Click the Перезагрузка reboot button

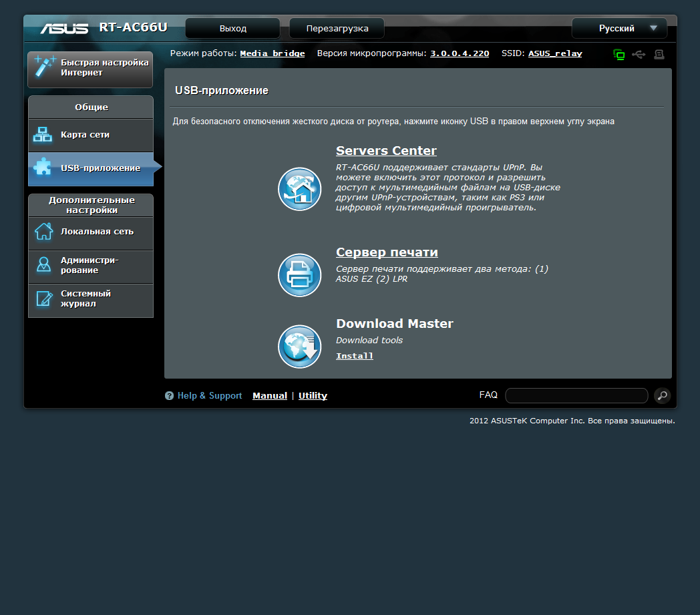(337, 28)
